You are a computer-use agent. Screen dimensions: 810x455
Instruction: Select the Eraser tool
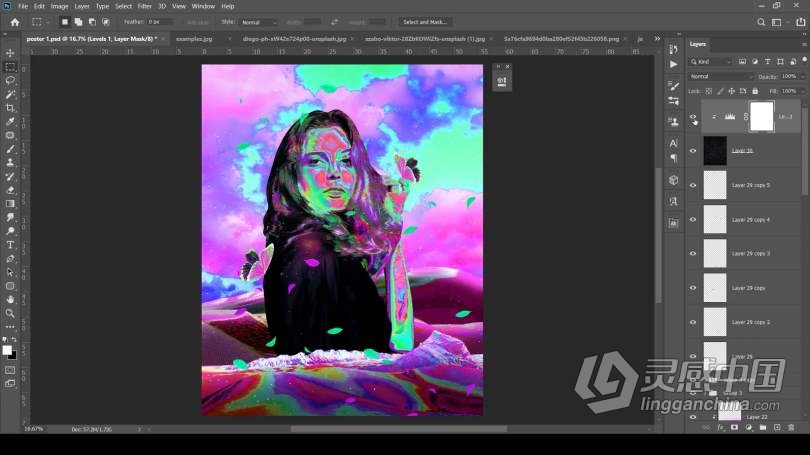pyautogui.click(x=10, y=190)
